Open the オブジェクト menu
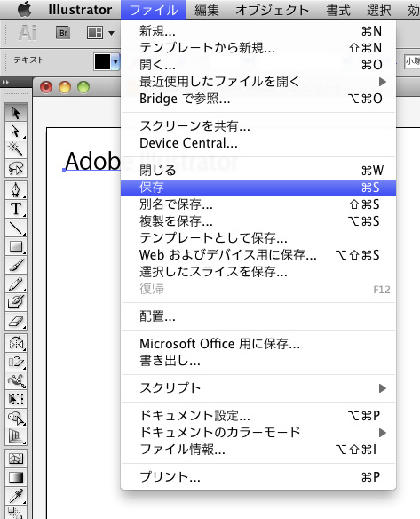The height and width of the screenshot is (519, 420). (x=272, y=10)
